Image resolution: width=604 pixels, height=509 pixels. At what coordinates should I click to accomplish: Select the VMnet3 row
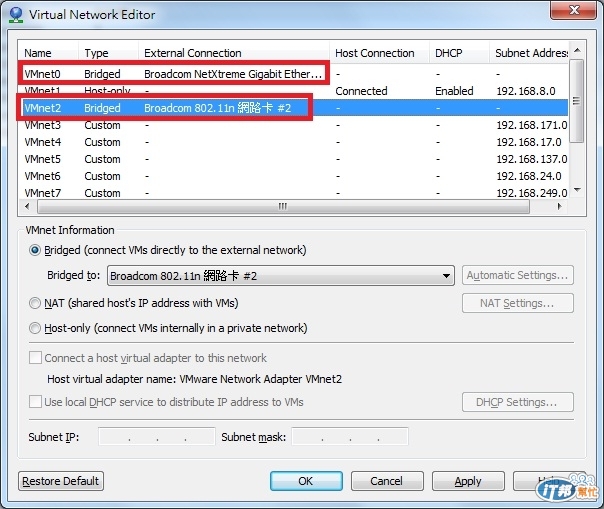tap(293, 125)
